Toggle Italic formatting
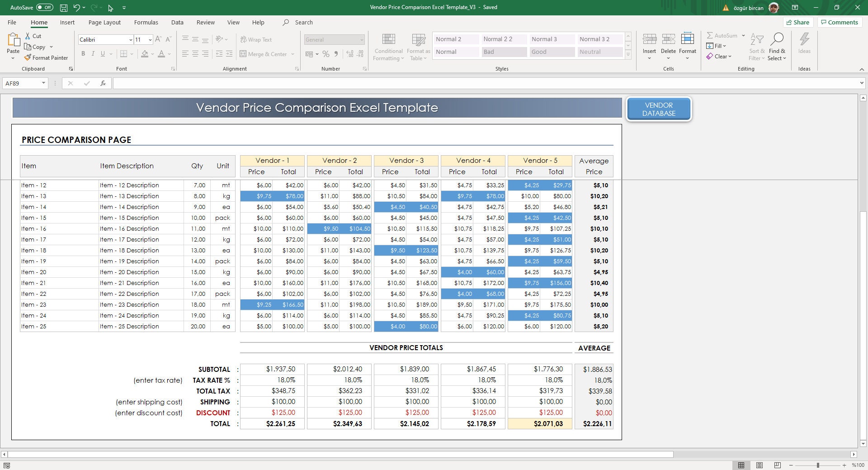 click(93, 54)
